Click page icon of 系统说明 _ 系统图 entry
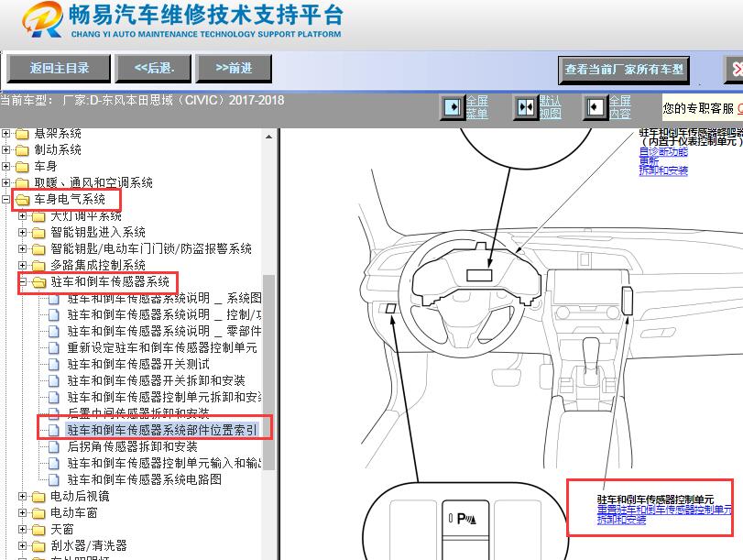The image size is (743, 560). (x=54, y=299)
